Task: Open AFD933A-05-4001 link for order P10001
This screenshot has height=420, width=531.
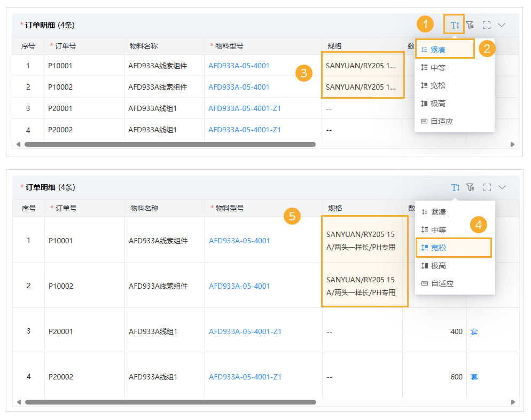Action: tap(239, 65)
